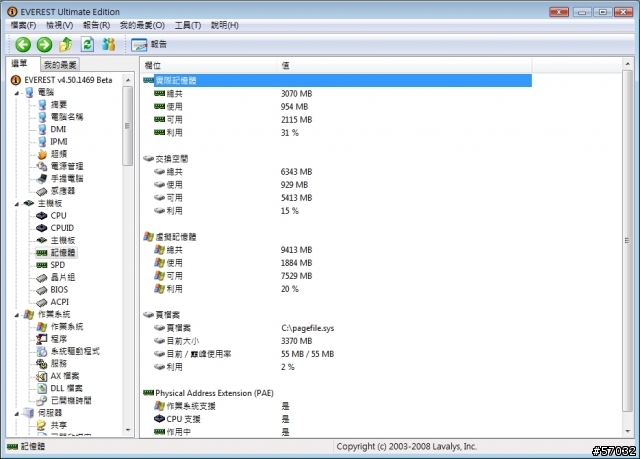Open the DLL 檔案 page

[x=67, y=388]
